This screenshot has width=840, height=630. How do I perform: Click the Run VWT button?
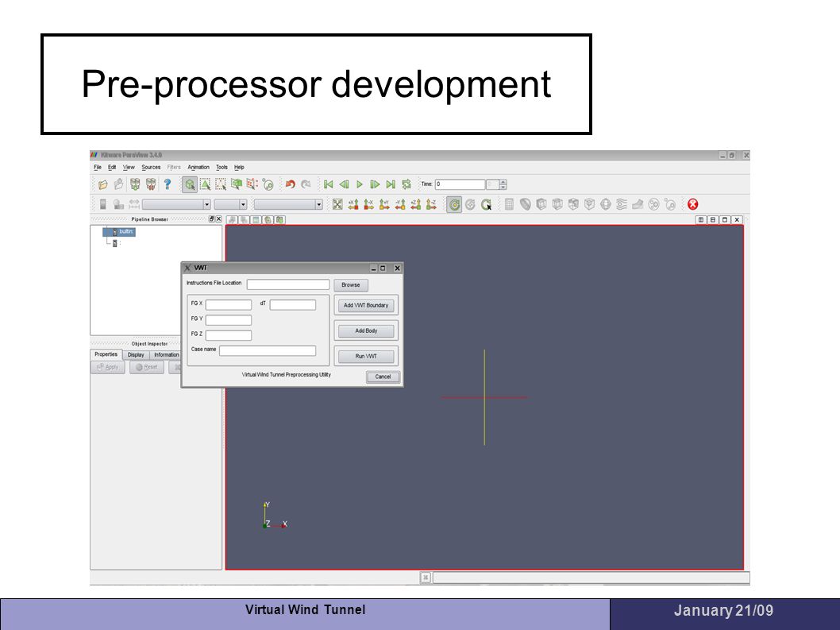click(x=366, y=356)
